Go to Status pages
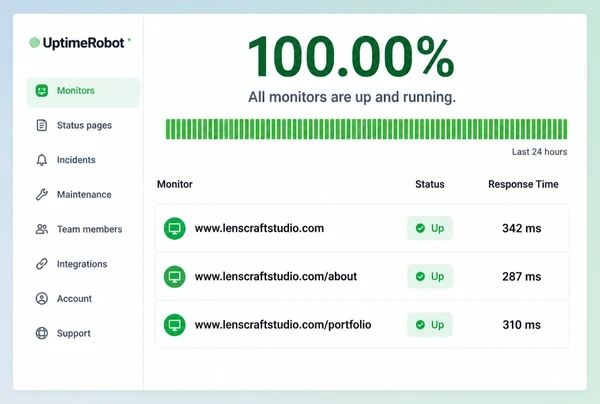 pos(84,125)
